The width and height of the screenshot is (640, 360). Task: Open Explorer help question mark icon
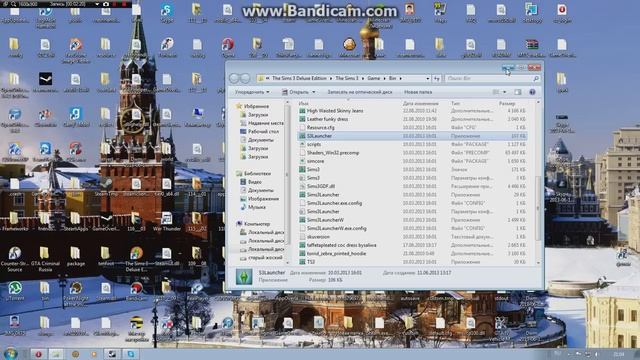[532, 92]
